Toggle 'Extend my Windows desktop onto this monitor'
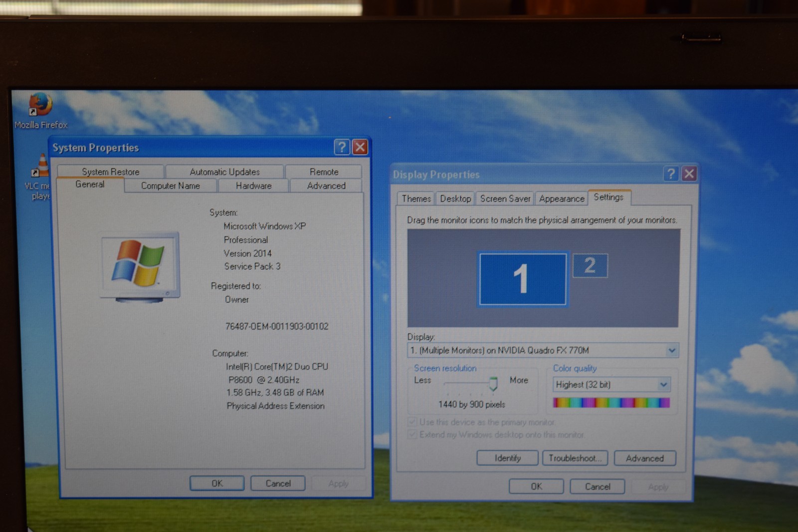Viewport: 798px width, 532px height. pos(496,435)
